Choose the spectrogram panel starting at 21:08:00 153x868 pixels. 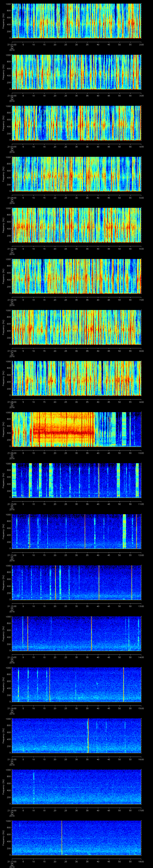coord(76,378)
